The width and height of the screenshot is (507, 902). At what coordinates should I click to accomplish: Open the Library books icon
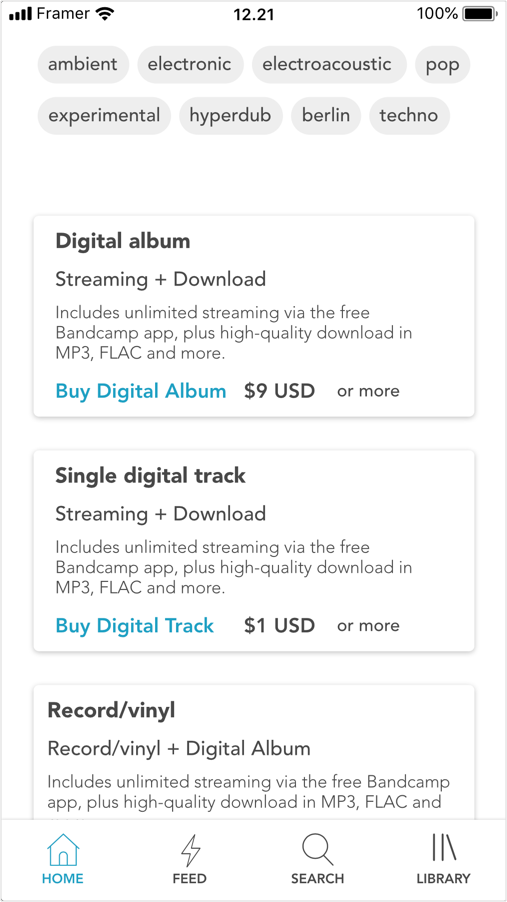tap(443, 848)
